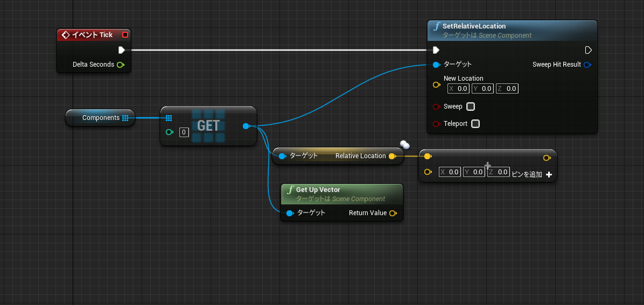Click the Event Tick node title
The image size is (644, 305).
[x=93, y=35]
